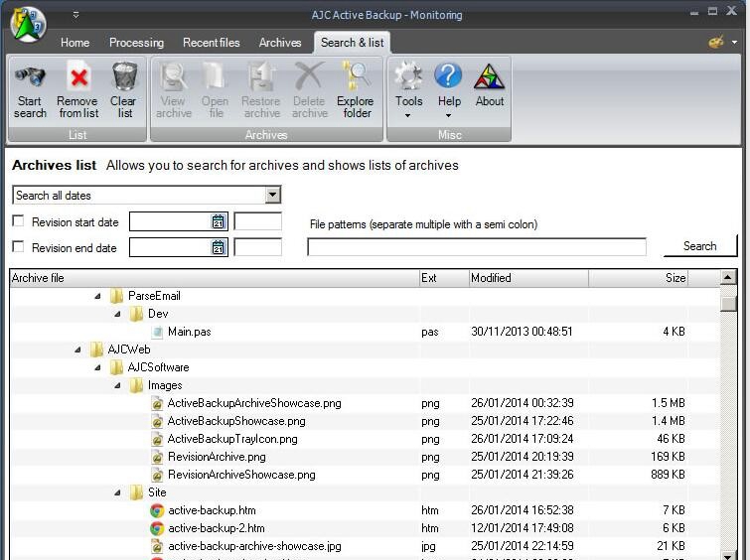Enable the Revision start date checkbox
The image size is (750, 560).
click(18, 221)
